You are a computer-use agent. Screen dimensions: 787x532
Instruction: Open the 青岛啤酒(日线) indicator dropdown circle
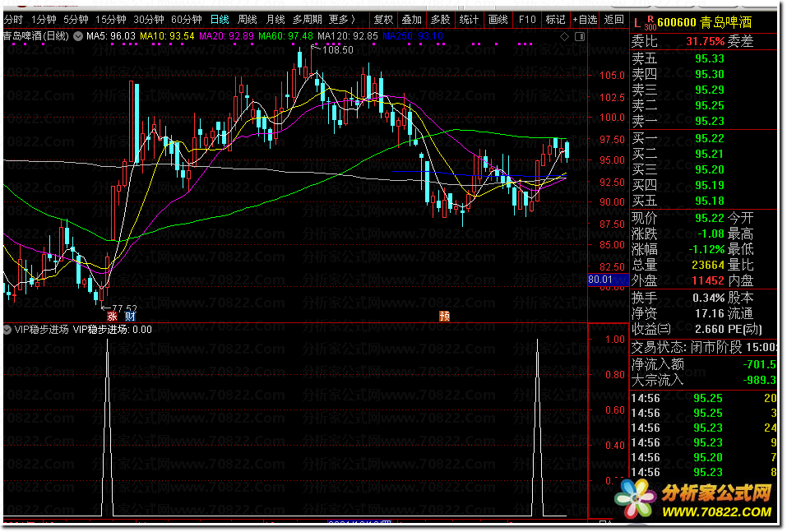(78, 36)
